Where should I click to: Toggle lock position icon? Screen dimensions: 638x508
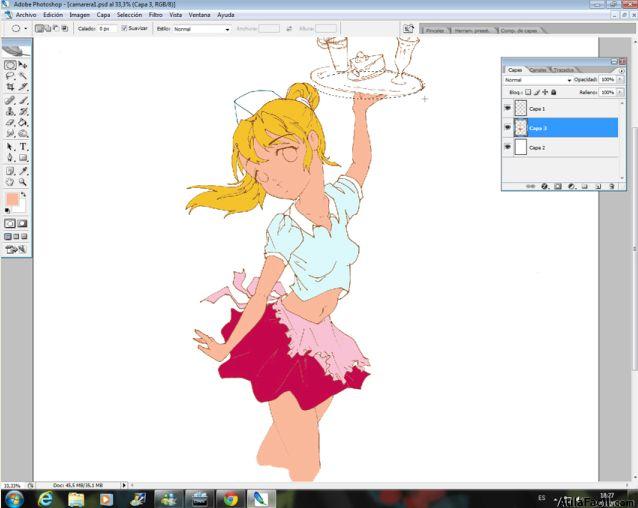[545, 92]
